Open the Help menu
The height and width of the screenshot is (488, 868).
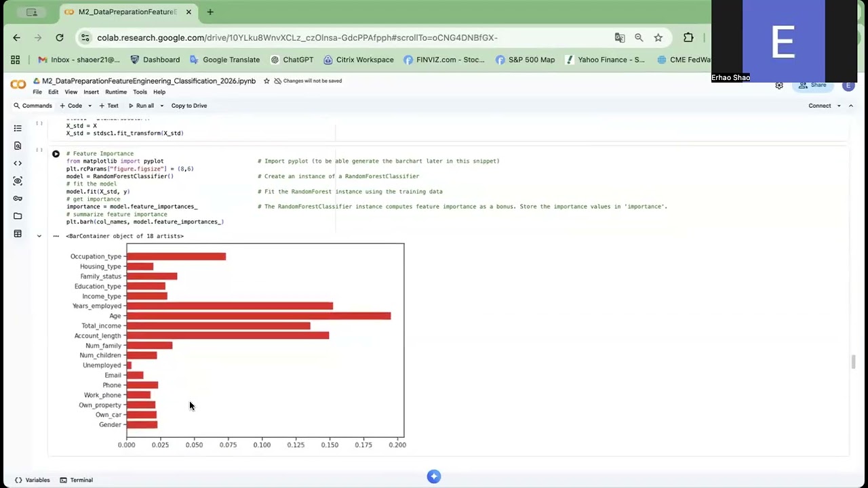pos(159,92)
